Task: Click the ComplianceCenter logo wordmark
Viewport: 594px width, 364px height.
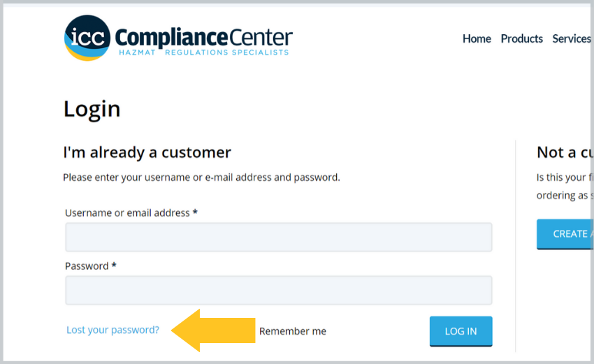Action: (203, 36)
